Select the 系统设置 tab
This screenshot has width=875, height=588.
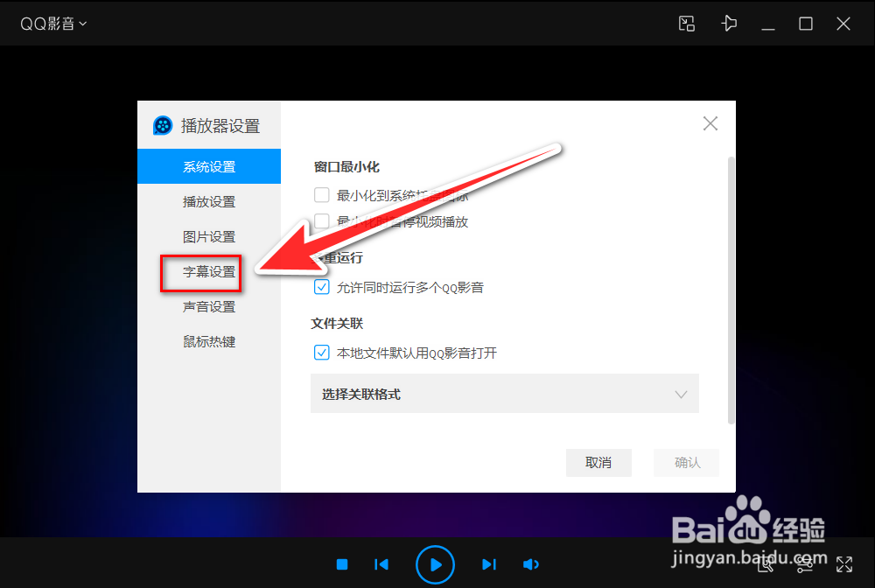[x=209, y=166]
